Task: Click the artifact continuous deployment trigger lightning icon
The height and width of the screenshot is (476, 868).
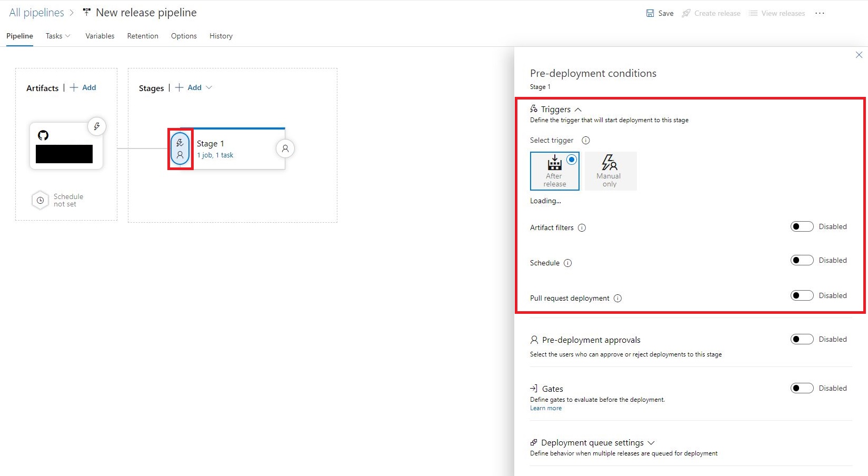Action: pyautogui.click(x=97, y=126)
